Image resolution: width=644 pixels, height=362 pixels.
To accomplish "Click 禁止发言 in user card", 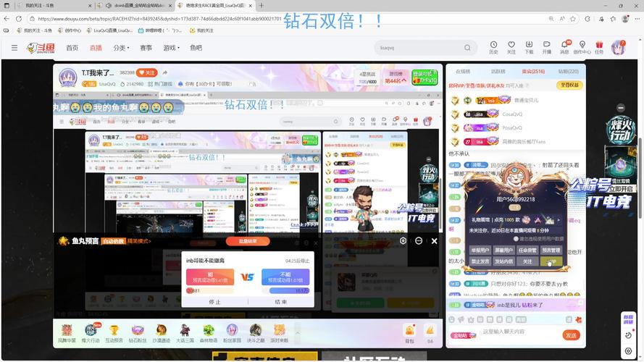I will tap(480, 261).
